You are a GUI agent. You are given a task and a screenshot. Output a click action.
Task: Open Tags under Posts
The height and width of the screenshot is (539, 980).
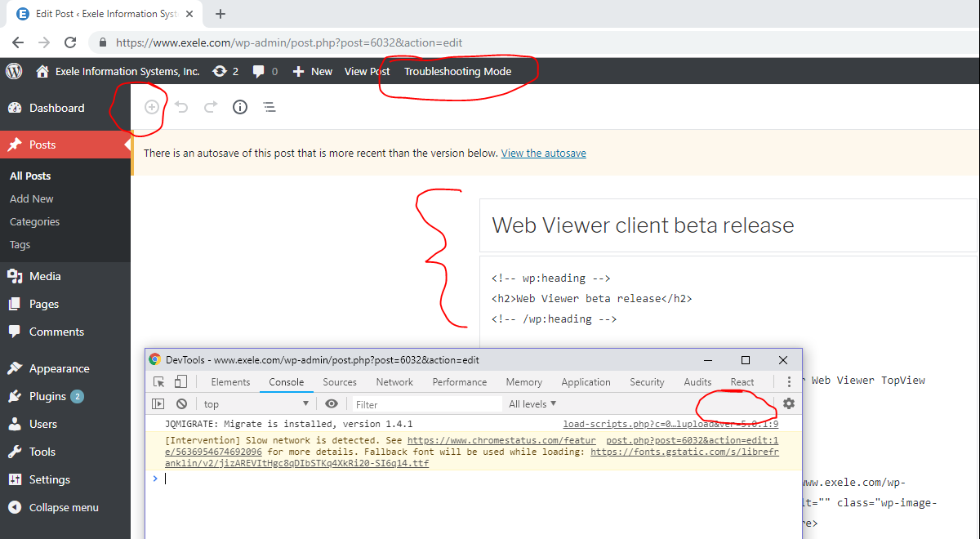pyautogui.click(x=20, y=244)
